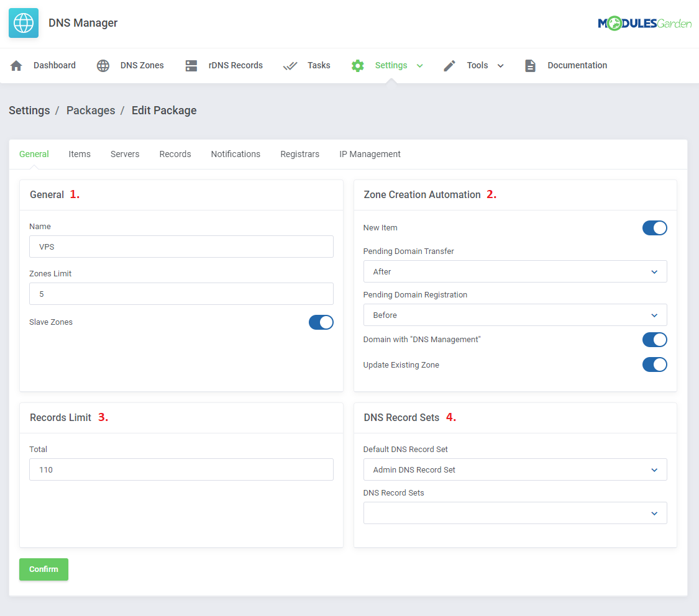Open the Default DNS Record Set dropdown
The height and width of the screenshot is (616, 699).
pyautogui.click(x=515, y=469)
